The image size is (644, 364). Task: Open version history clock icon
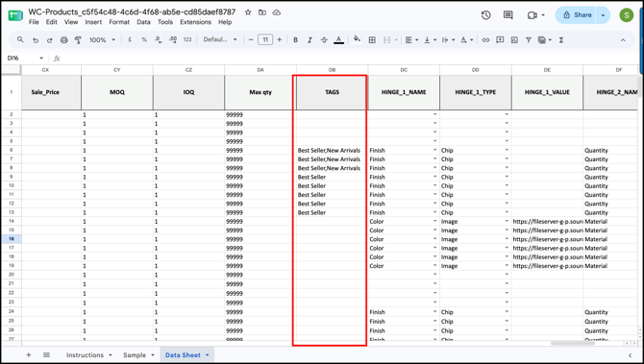(x=485, y=15)
